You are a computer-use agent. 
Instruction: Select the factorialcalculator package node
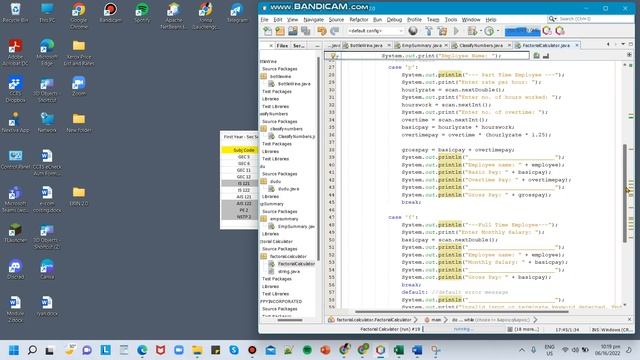pyautogui.click(x=288, y=256)
